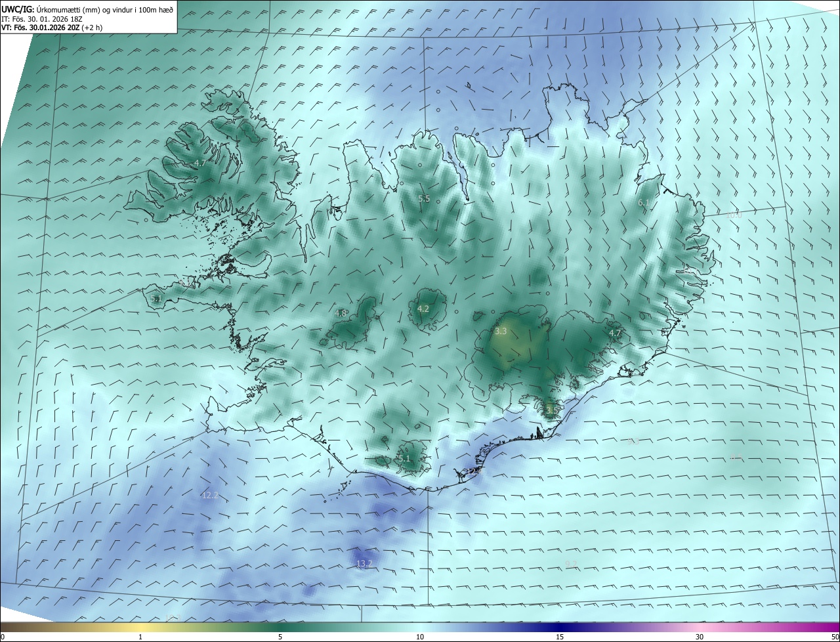Click the 1 tick on the colour scale
The width and height of the screenshot is (840, 642).
click(x=140, y=637)
